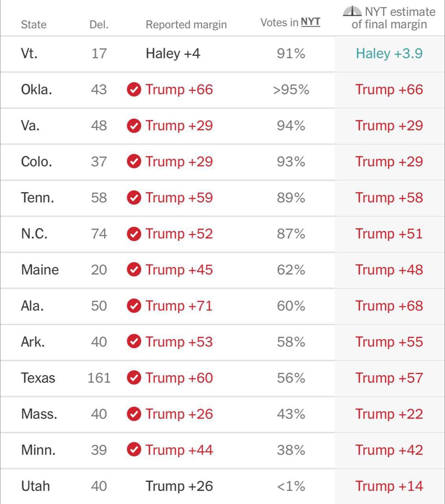
Task: Click the Del. column header
Action: point(99,24)
